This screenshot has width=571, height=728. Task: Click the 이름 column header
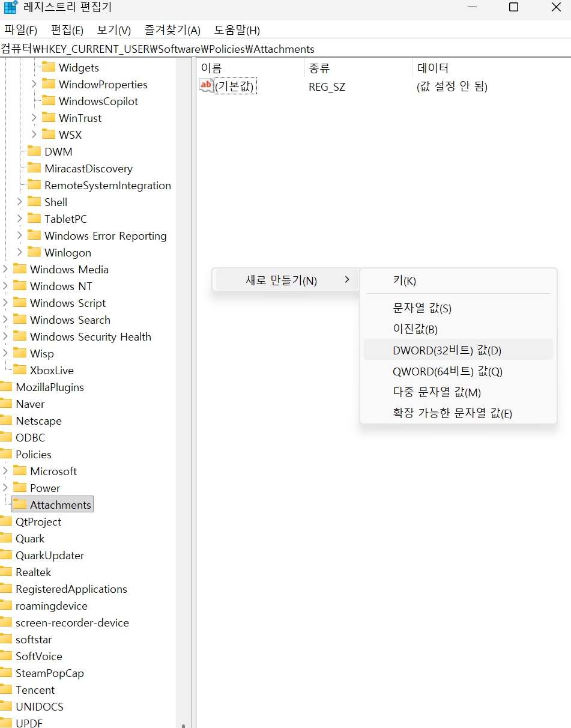click(x=249, y=68)
